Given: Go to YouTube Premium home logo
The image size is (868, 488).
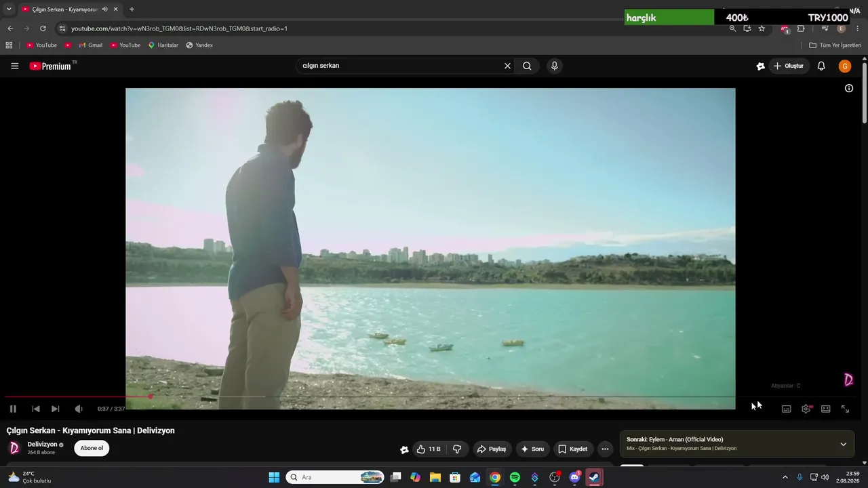Looking at the screenshot, I should click(x=50, y=66).
